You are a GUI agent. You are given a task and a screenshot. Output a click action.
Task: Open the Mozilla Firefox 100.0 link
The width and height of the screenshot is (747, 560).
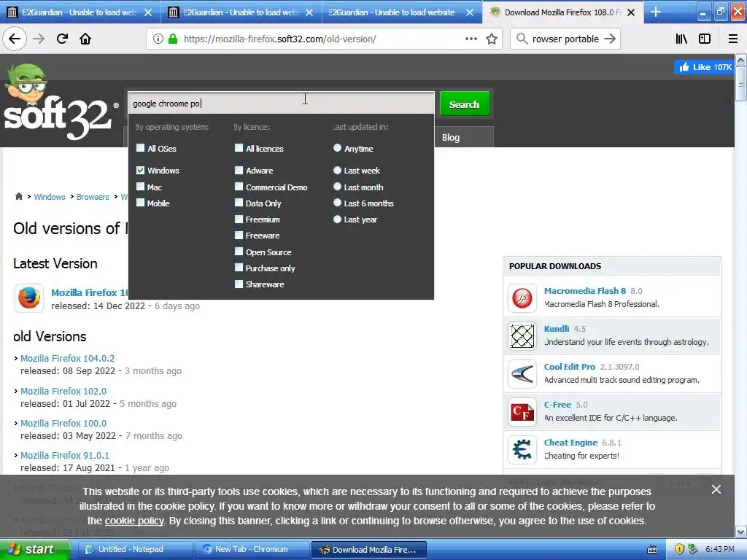click(63, 423)
